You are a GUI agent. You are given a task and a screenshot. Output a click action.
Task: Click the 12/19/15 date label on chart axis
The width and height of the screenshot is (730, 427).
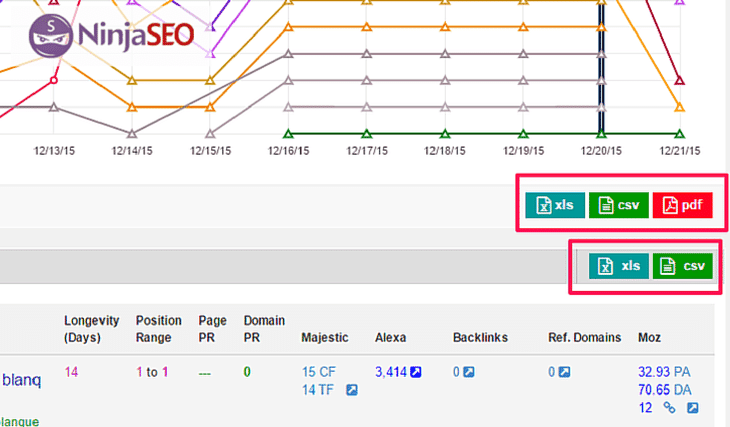pos(523,151)
